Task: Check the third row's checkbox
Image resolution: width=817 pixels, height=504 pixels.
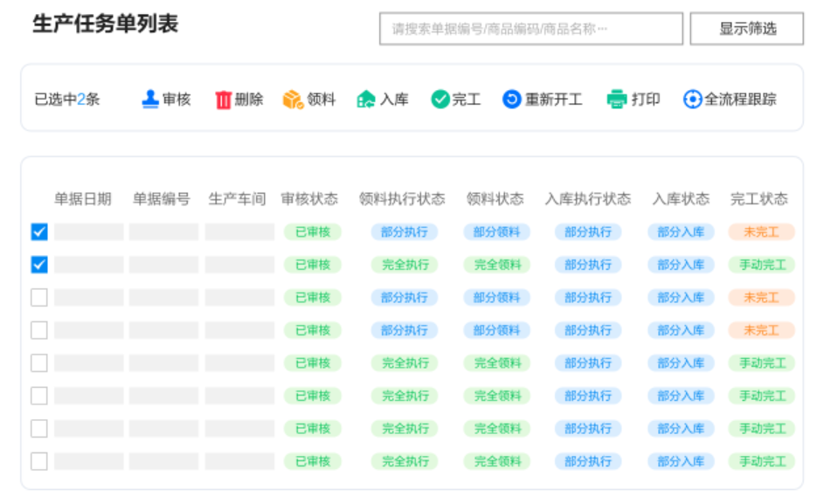Action: [x=39, y=297]
